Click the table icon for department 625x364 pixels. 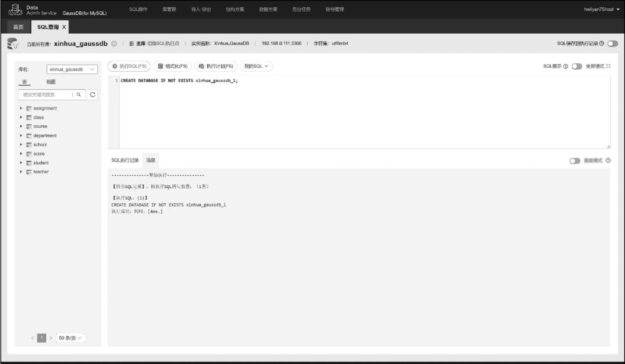29,136
